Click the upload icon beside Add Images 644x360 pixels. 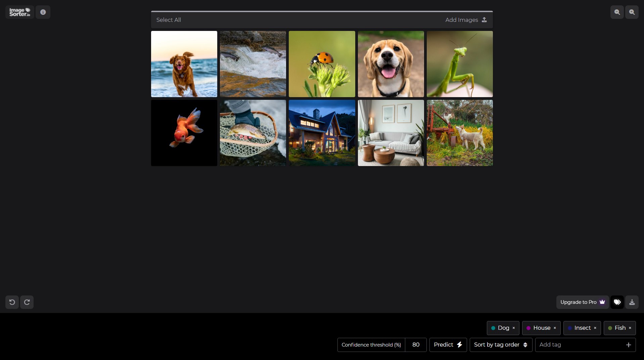484,20
